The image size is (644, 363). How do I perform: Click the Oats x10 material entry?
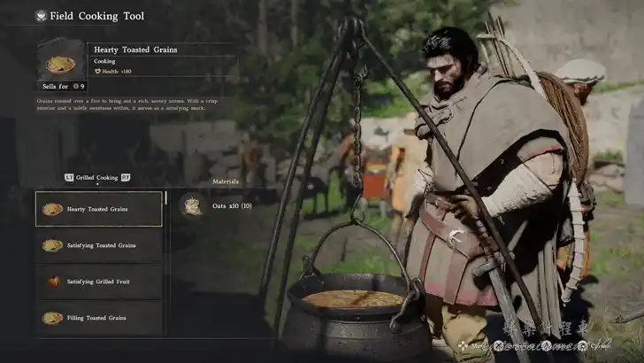tap(232, 205)
